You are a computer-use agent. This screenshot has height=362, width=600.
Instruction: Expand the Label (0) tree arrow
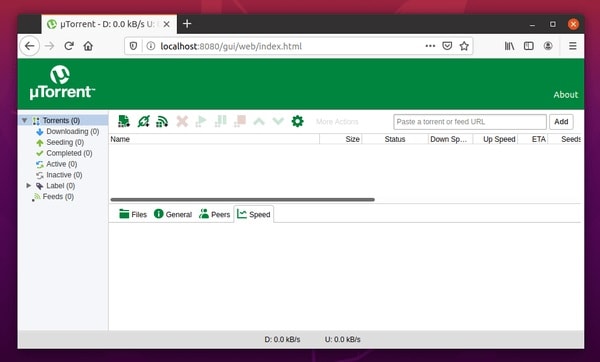(x=28, y=186)
